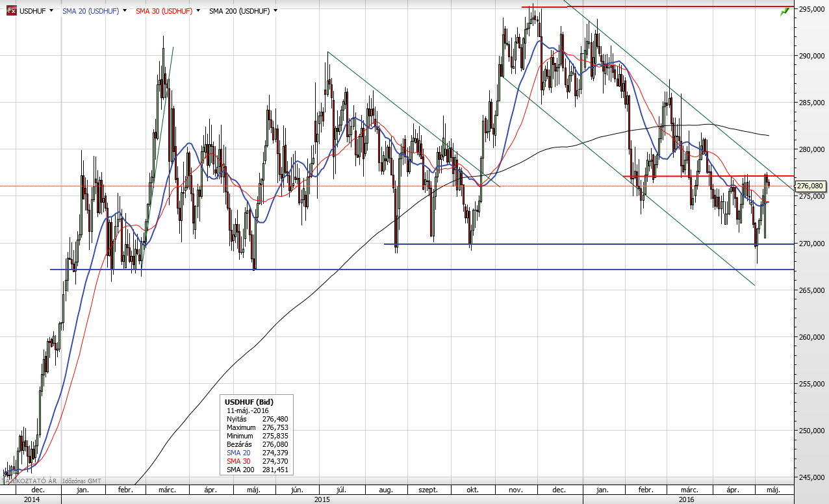
Task: Click the red SMA 30 (USDHUF) label
Action: click(x=164, y=11)
